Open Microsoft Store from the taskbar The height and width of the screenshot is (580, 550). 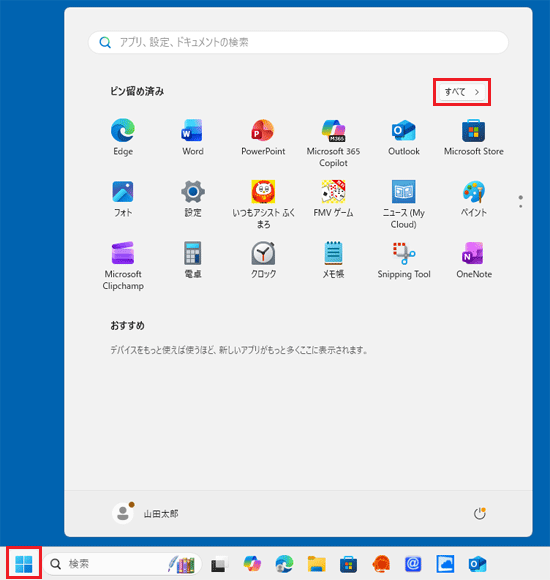click(x=348, y=564)
